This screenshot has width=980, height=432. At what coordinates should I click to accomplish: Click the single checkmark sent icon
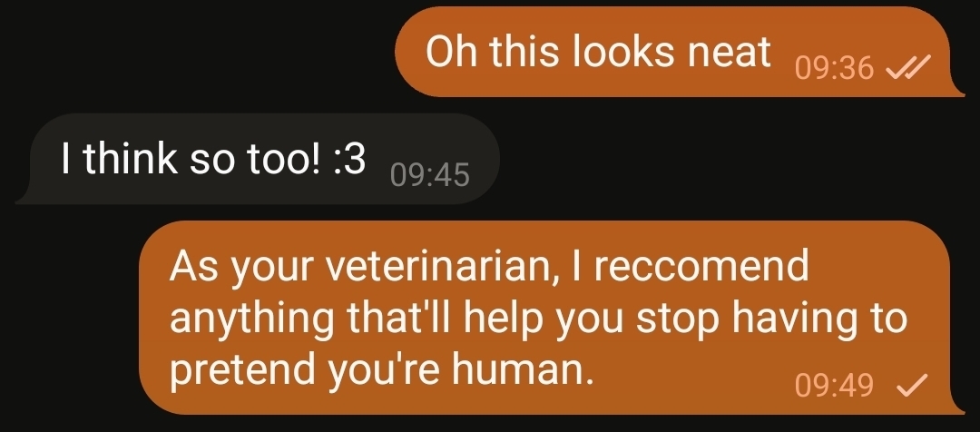point(912,385)
